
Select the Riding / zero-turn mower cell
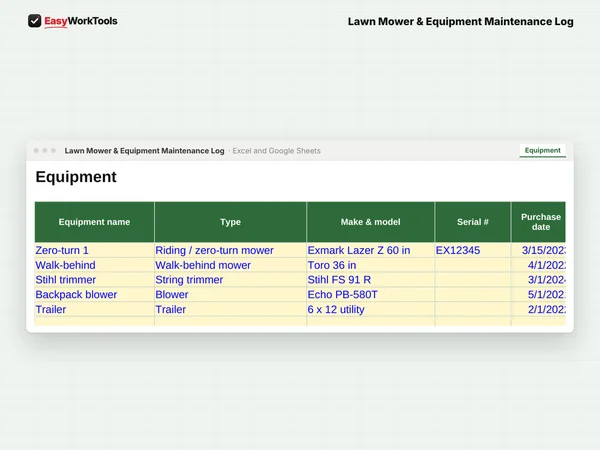230,250
